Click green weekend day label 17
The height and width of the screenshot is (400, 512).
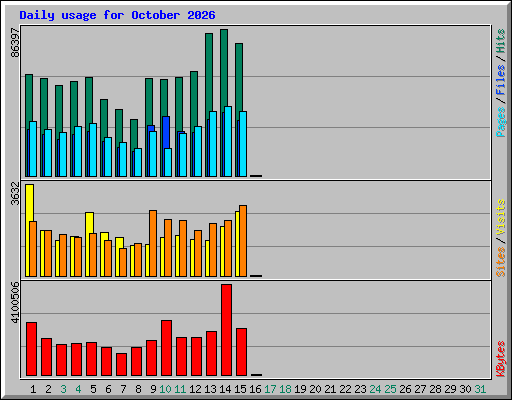pos(270,389)
